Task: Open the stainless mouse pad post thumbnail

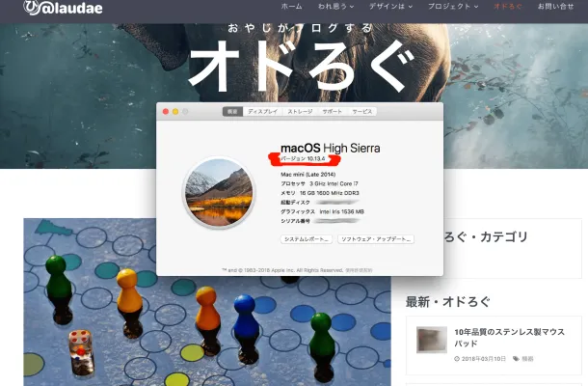Action: (431, 340)
